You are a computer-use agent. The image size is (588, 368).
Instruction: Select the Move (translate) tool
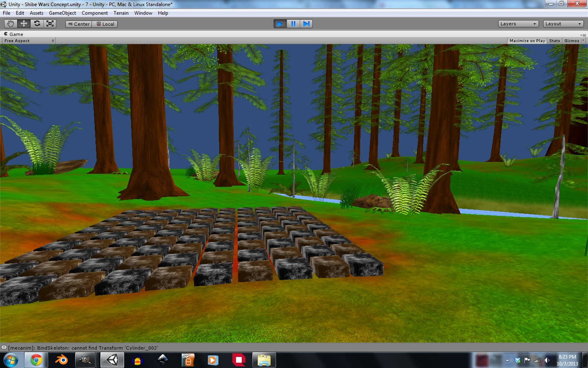(24, 24)
